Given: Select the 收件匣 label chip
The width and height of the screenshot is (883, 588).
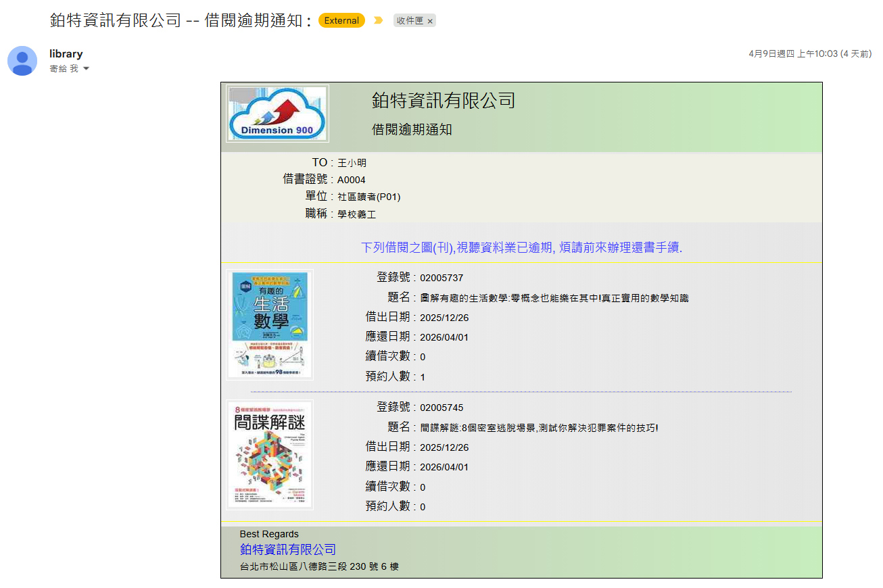Looking at the screenshot, I should [x=414, y=20].
